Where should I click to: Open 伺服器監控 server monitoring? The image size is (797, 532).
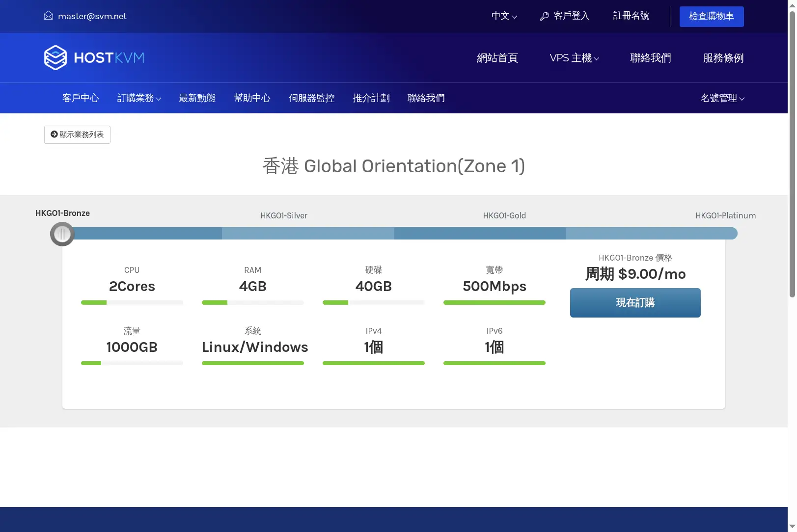click(311, 98)
